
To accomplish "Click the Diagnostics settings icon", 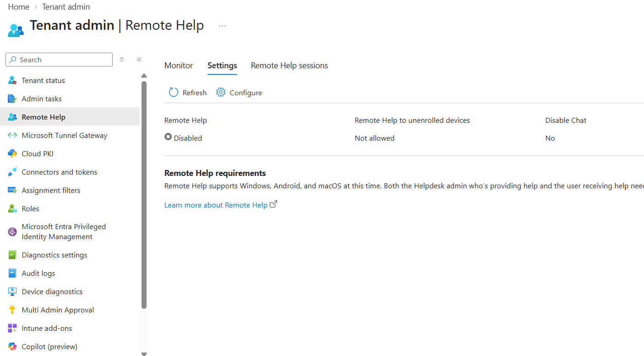I will pos(12,255).
